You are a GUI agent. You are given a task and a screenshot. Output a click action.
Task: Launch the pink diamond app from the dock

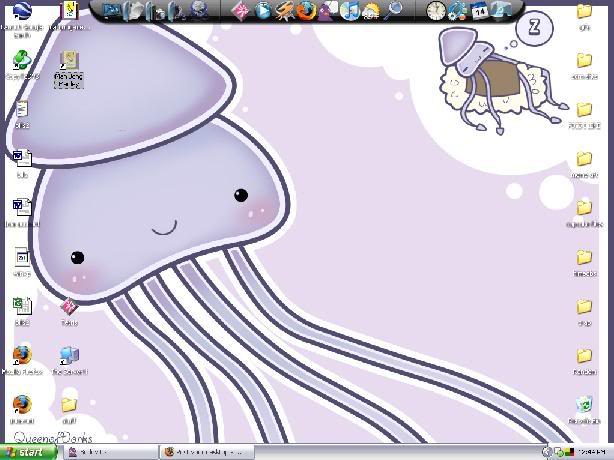point(240,11)
